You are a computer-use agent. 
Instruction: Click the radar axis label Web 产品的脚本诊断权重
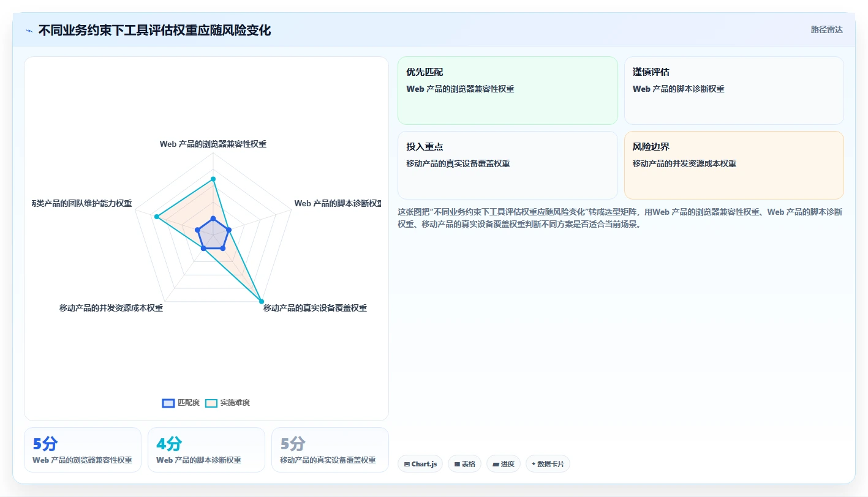coord(338,203)
